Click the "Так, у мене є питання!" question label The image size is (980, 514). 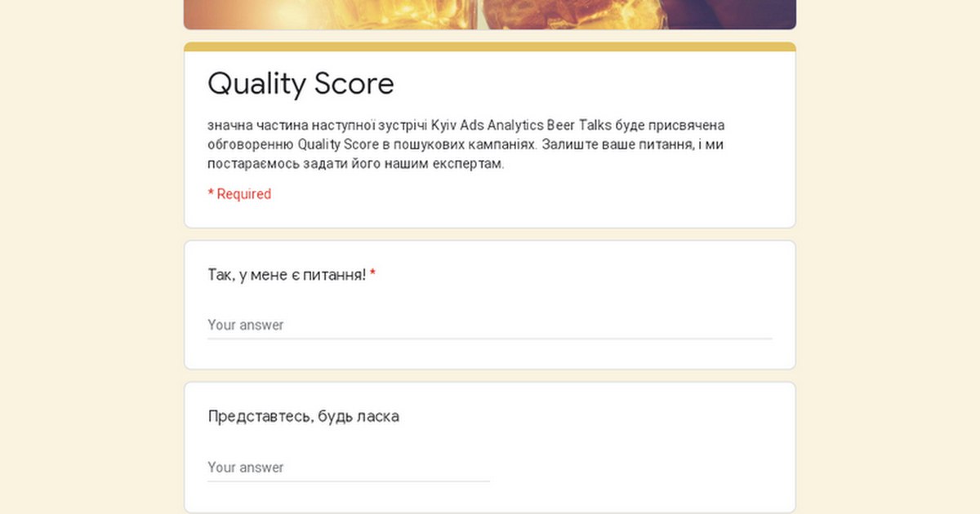point(287,275)
